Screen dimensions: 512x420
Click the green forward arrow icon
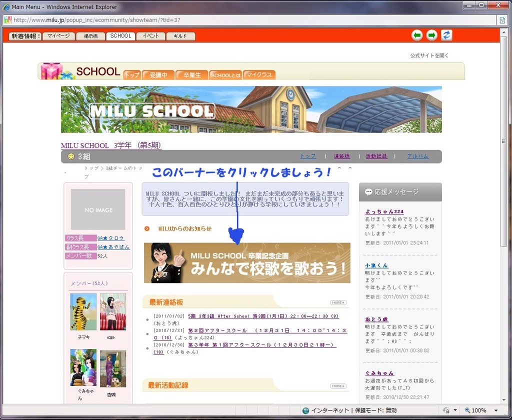pos(431,35)
